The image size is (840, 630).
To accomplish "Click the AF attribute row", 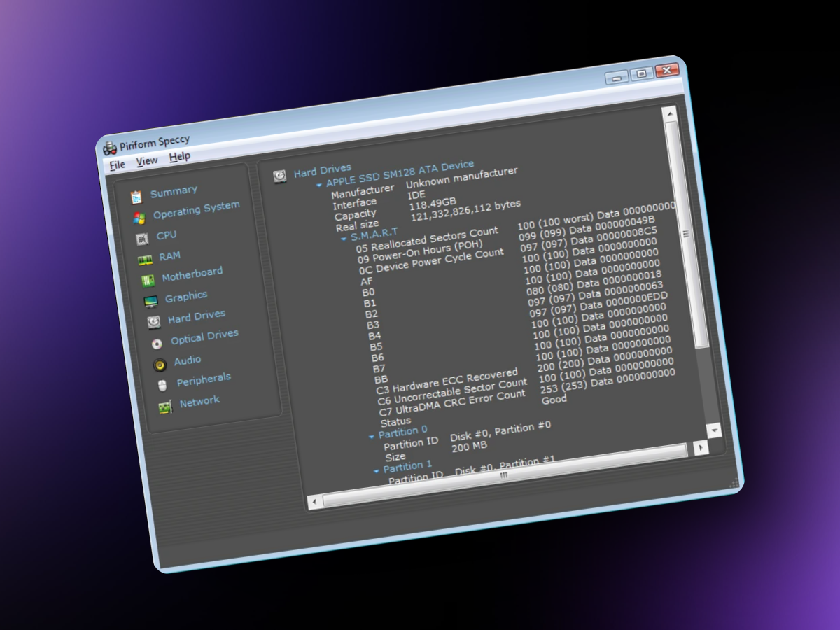I will click(x=367, y=281).
